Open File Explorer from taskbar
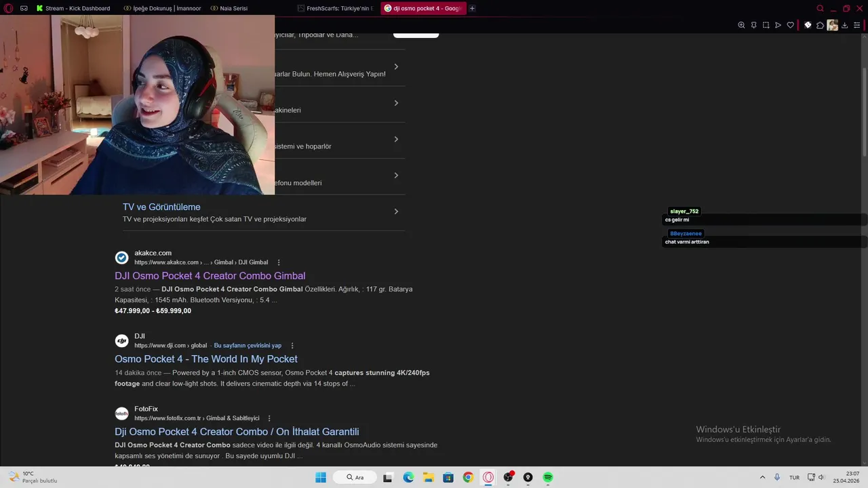The height and width of the screenshot is (488, 868). 428,477
